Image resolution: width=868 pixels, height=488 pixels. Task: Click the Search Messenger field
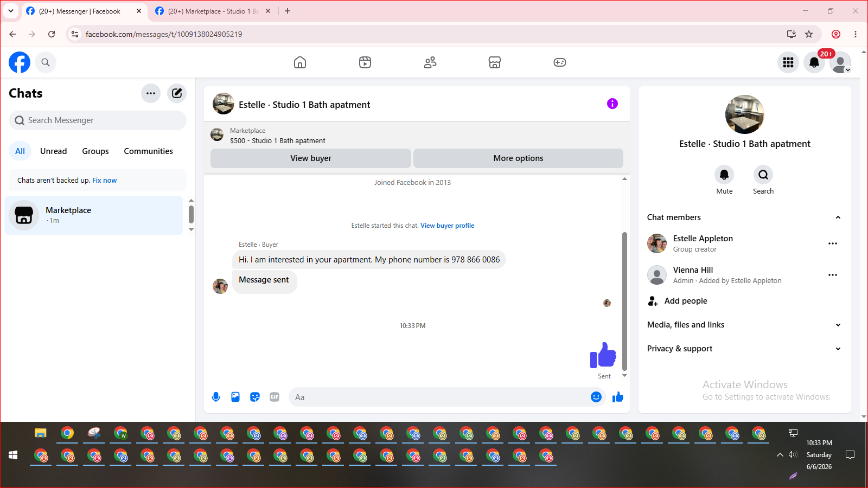point(98,120)
